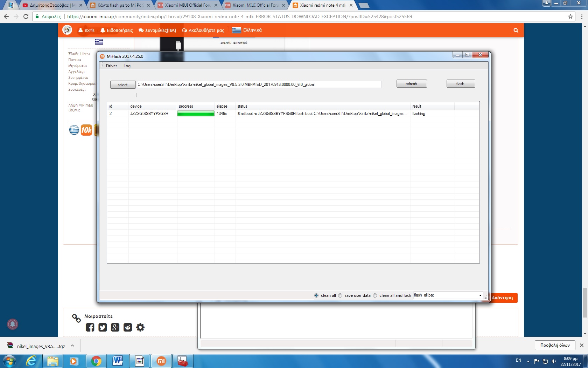This screenshot has height=368, width=588.
Task: Click the volume icon in the system tray
Action: tap(554, 361)
